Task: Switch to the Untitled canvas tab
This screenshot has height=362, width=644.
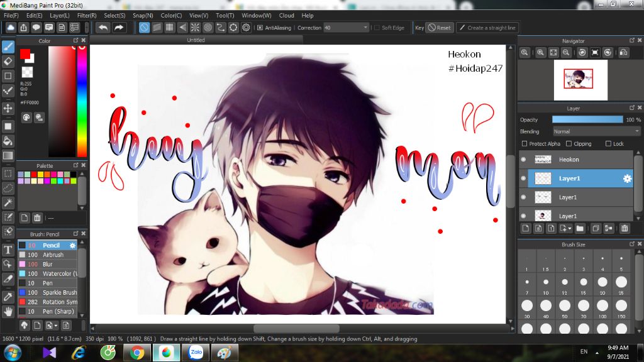Action: 196,40
